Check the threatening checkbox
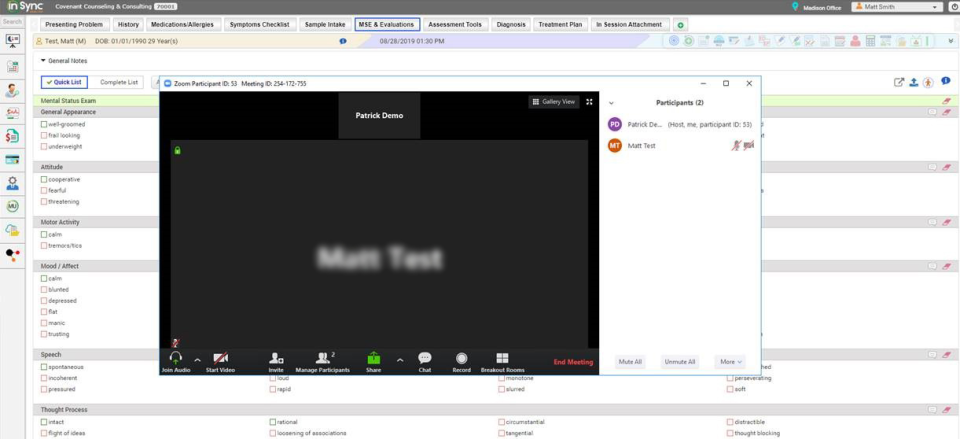Image resolution: width=960 pixels, height=439 pixels. pyautogui.click(x=44, y=201)
